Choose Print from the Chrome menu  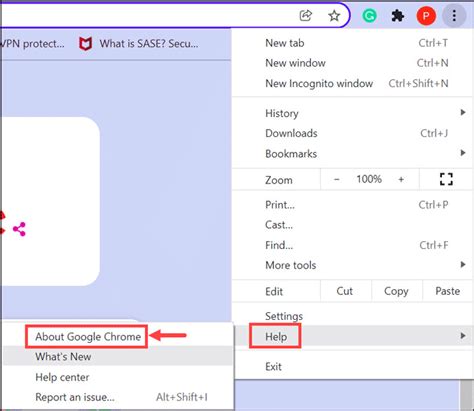(x=352, y=205)
